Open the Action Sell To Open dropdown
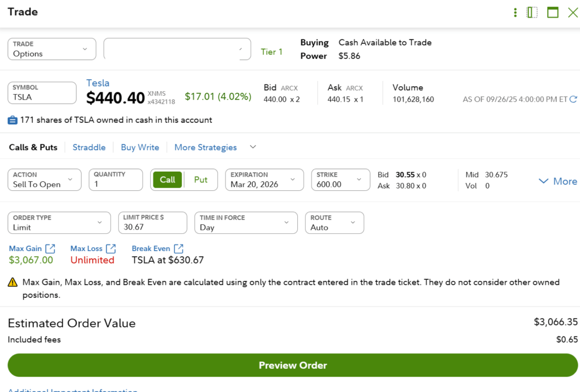The image size is (580, 392). tap(44, 180)
